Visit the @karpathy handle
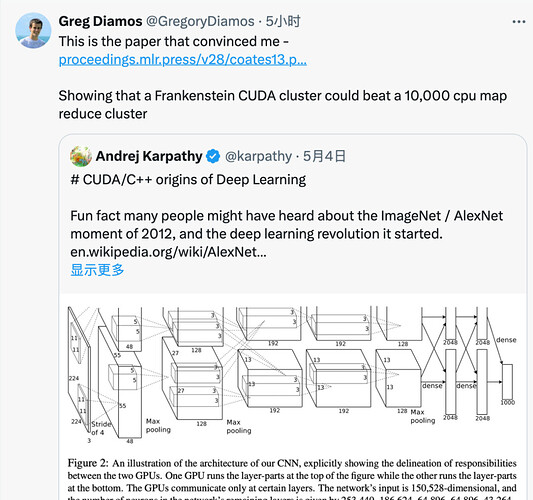 point(258,156)
